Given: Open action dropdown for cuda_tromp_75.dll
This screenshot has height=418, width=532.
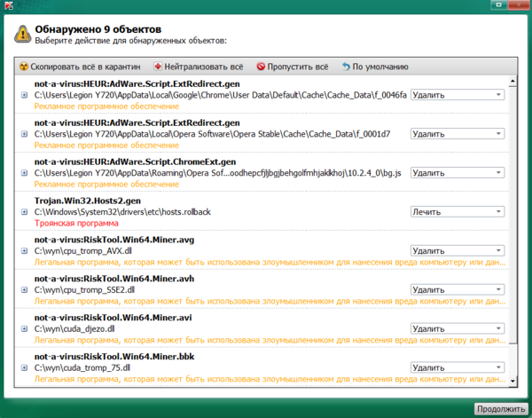Looking at the screenshot, I should point(458,367).
